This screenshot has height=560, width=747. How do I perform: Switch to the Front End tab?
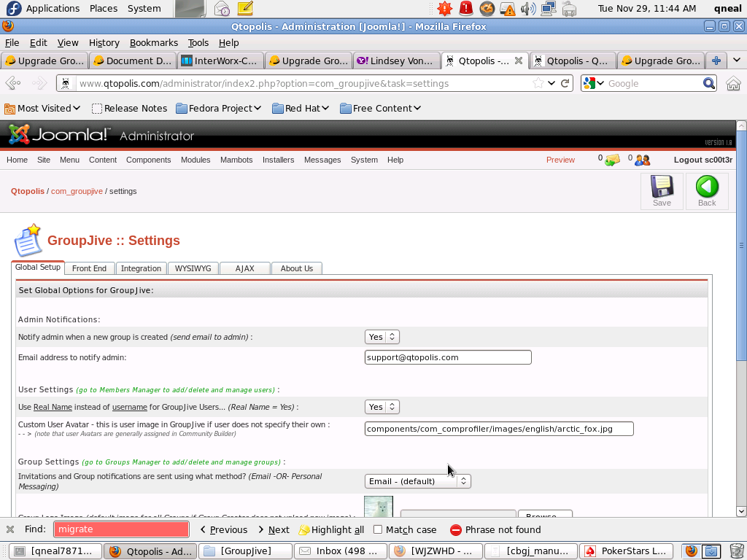point(89,268)
